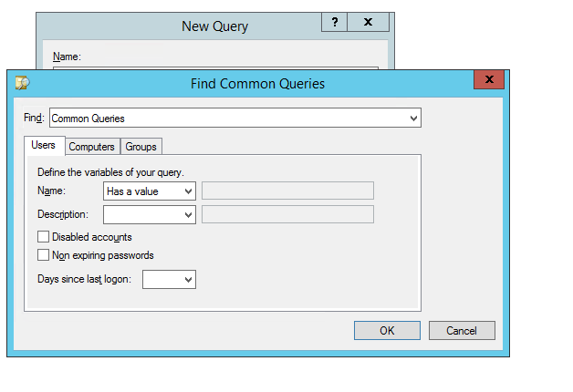Viewport: 573px width, 392px height.
Task: Click the Name value text field
Action: coord(287,191)
